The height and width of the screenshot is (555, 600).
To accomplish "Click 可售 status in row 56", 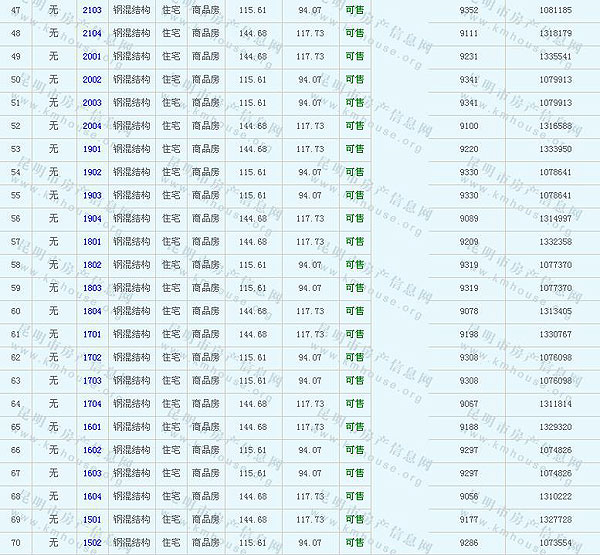I will pos(354,218).
